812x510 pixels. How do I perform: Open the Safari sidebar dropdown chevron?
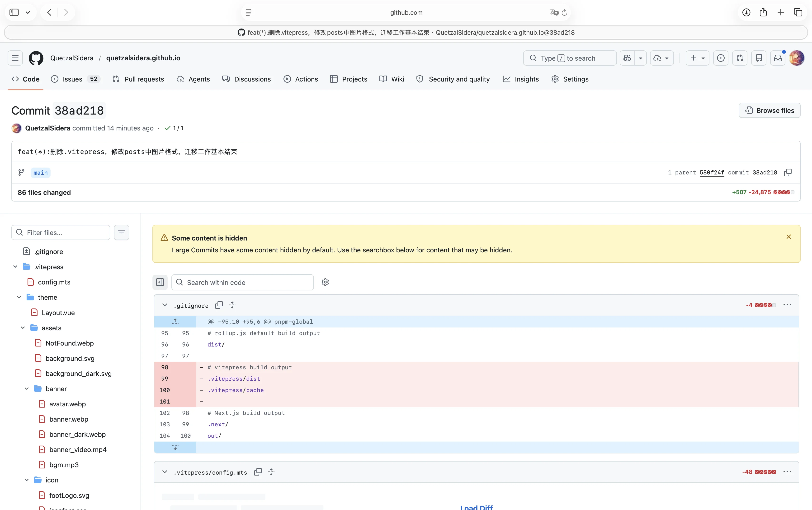pos(28,13)
